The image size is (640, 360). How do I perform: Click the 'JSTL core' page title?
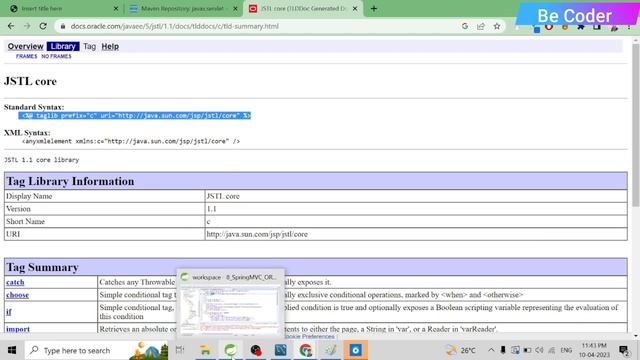click(30, 81)
